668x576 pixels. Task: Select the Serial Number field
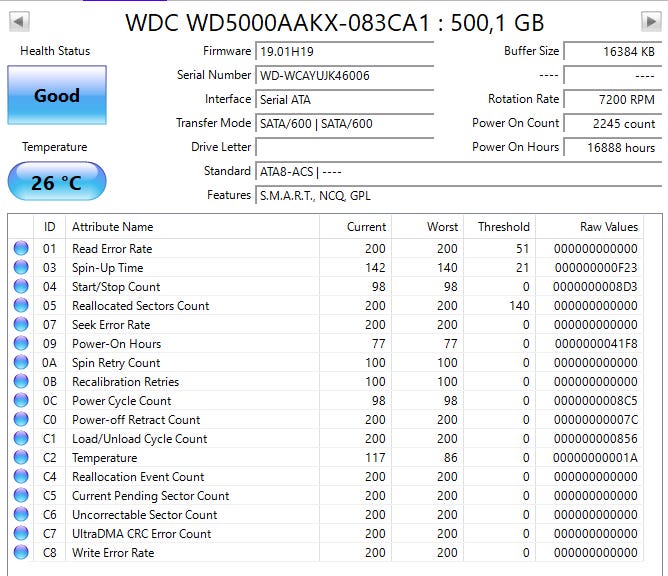pyautogui.click(x=344, y=75)
